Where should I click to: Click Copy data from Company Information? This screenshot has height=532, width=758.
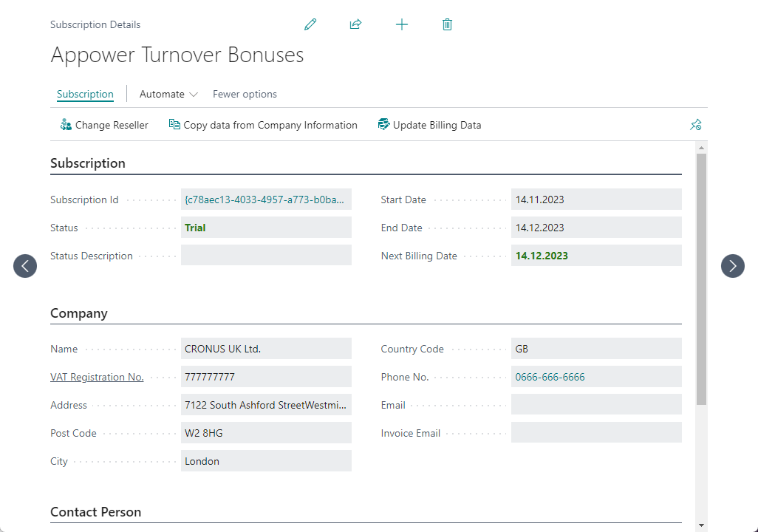click(263, 125)
